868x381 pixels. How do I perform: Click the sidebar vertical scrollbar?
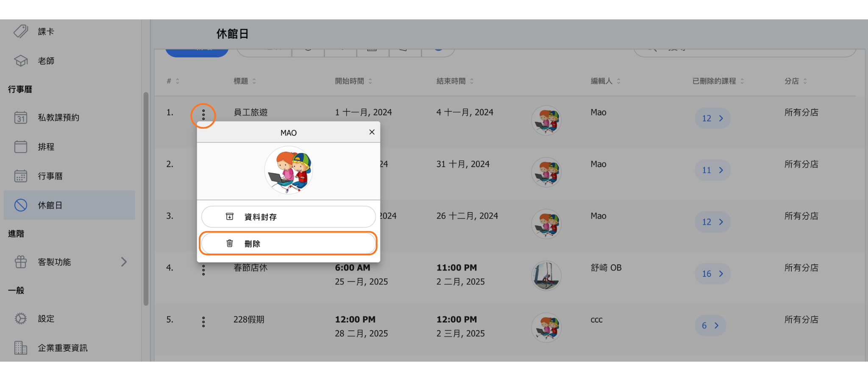(146, 199)
